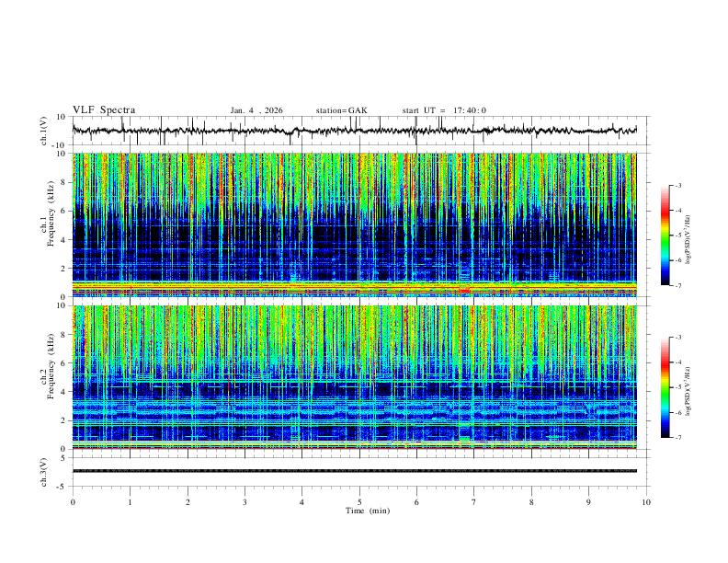The width and height of the screenshot is (728, 563).
Task: Click the ch.3 black signal band
Action: tap(354, 471)
